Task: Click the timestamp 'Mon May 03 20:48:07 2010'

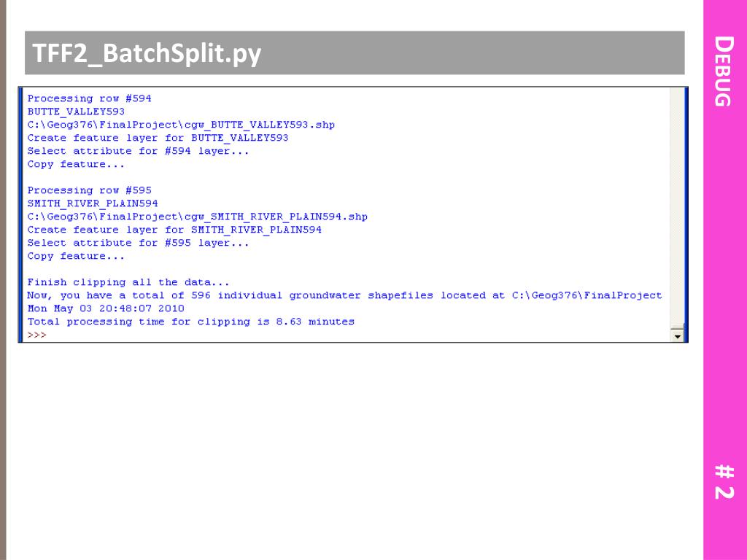Action: [106, 308]
